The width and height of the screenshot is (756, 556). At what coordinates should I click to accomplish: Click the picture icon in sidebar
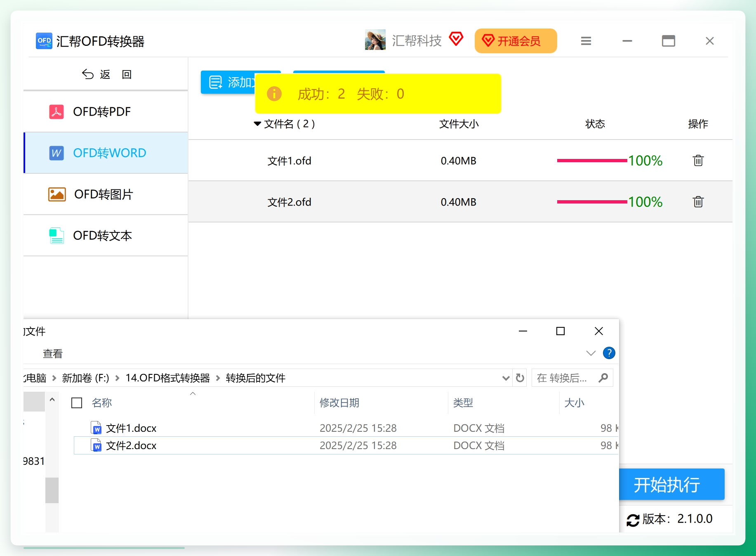click(x=57, y=194)
